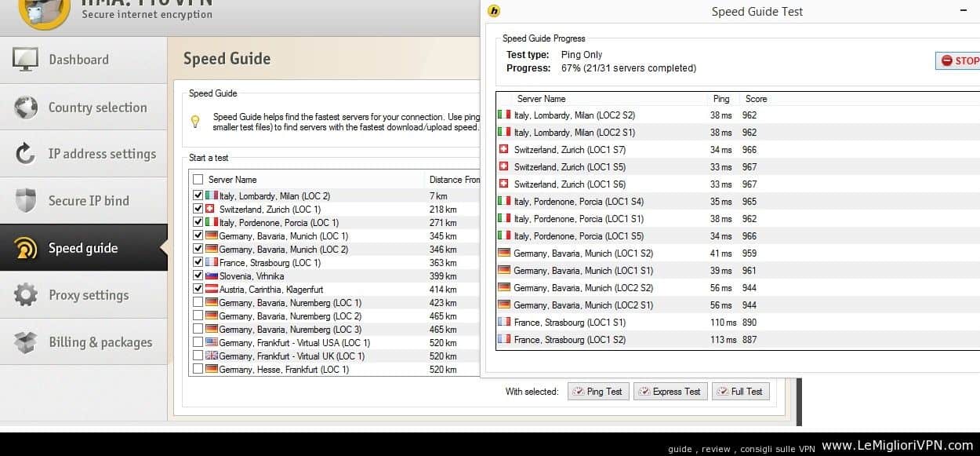Viewport: 980px width, 456px height.
Task: Stop the running speed test
Action: tap(958, 60)
